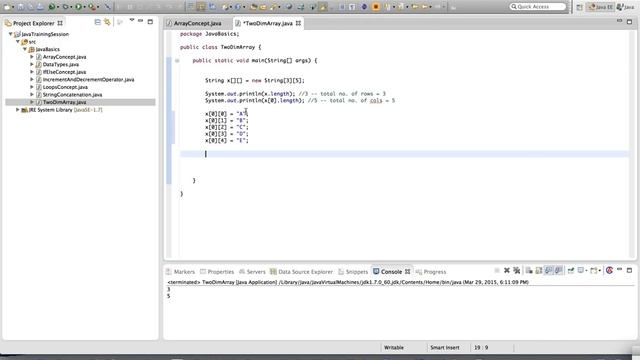Click the greyed-out Terminate button in console
Image resolution: width=640 pixels, height=360 pixels.
coord(497,271)
